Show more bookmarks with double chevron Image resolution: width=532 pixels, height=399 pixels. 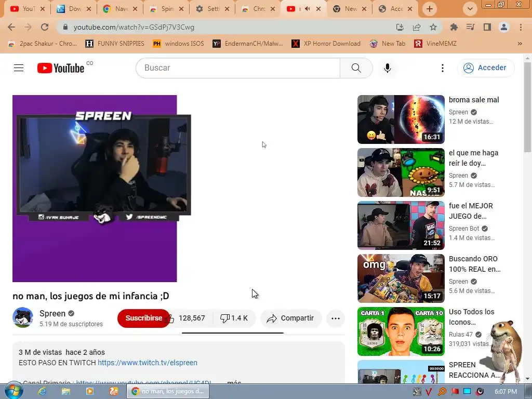pyautogui.click(x=520, y=44)
